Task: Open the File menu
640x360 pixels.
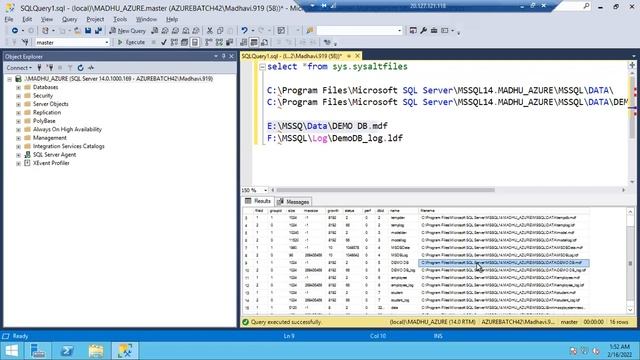Action: pos(9,19)
